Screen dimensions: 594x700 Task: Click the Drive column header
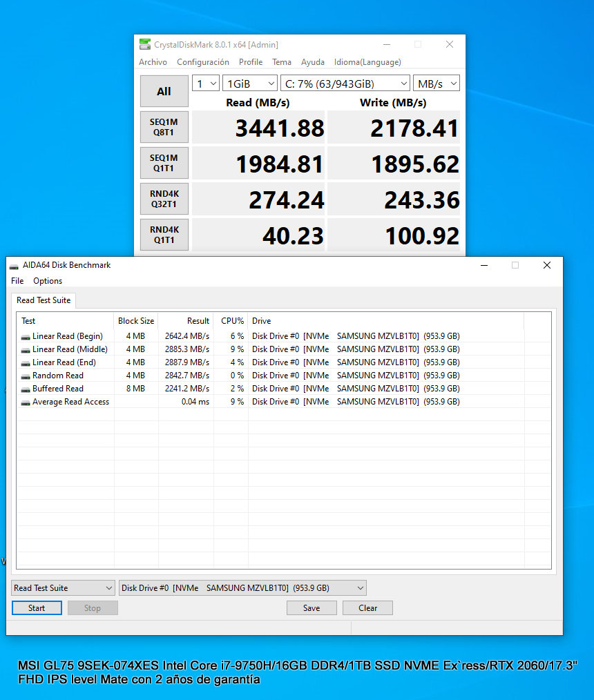[x=386, y=321]
